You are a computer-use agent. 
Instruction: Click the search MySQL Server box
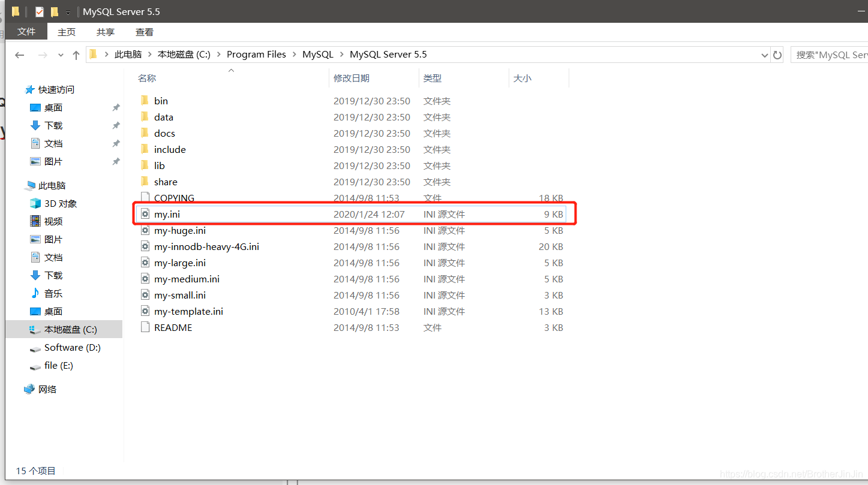tap(829, 55)
